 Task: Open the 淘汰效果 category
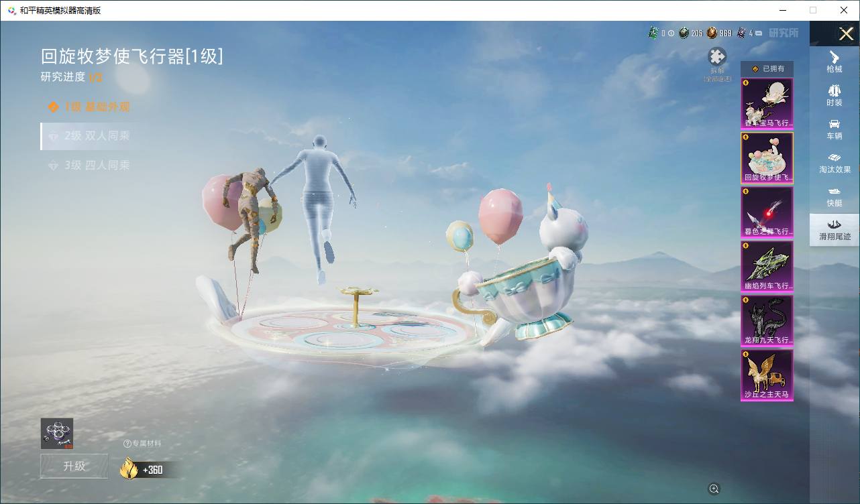(835, 163)
